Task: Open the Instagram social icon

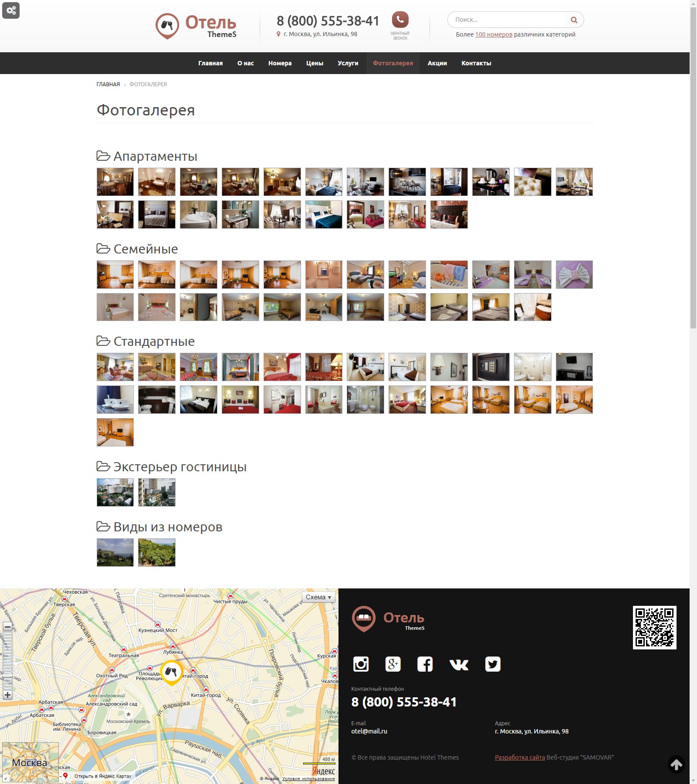Action: click(361, 664)
